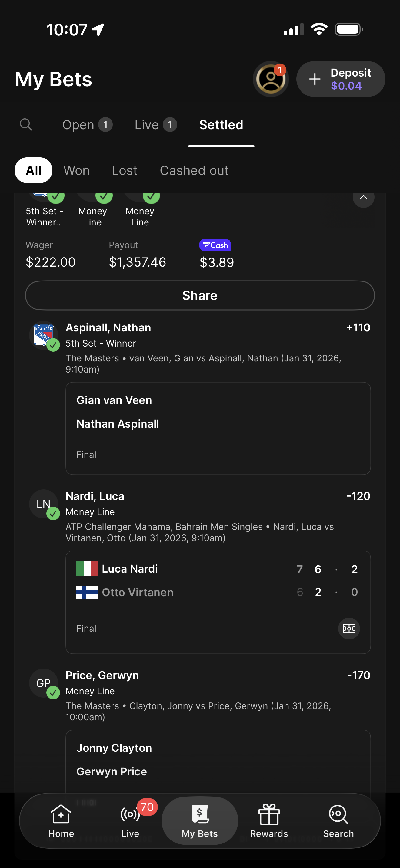Tap the Deposit balance button
This screenshot has height=868, width=400.
341,79
